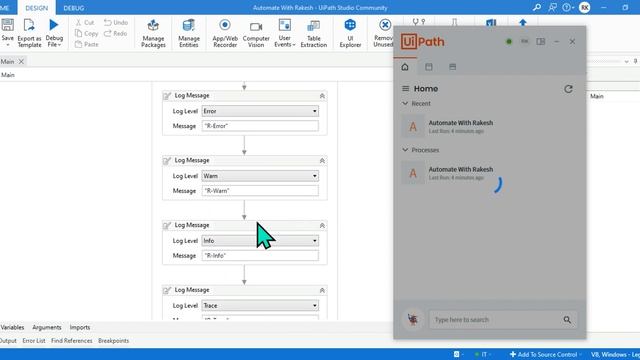Open the Error List panel

click(x=33, y=340)
